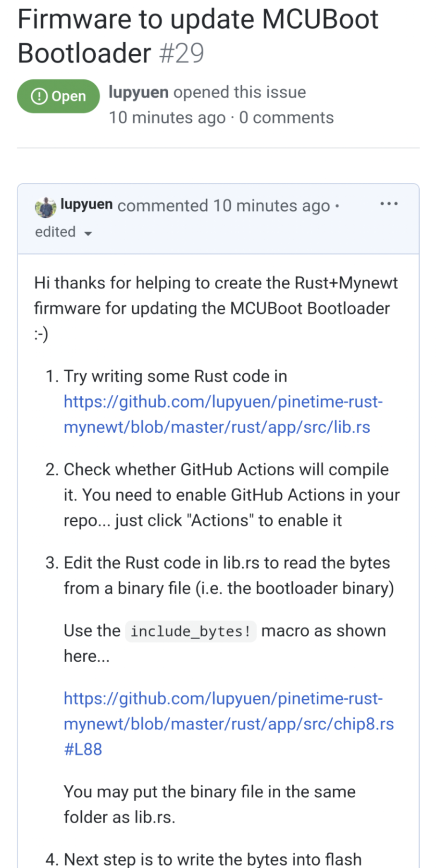Click the issue number #29
436x868 pixels.
click(182, 53)
